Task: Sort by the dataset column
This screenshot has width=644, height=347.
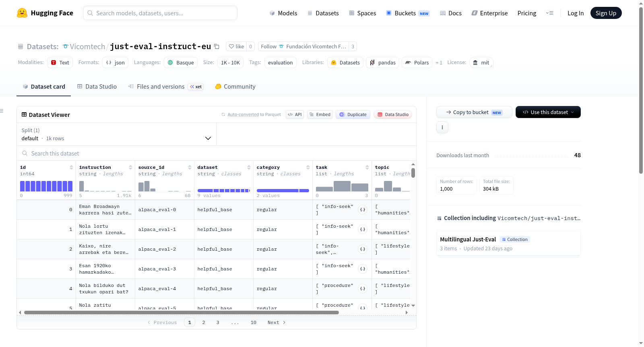Action: tap(249, 167)
